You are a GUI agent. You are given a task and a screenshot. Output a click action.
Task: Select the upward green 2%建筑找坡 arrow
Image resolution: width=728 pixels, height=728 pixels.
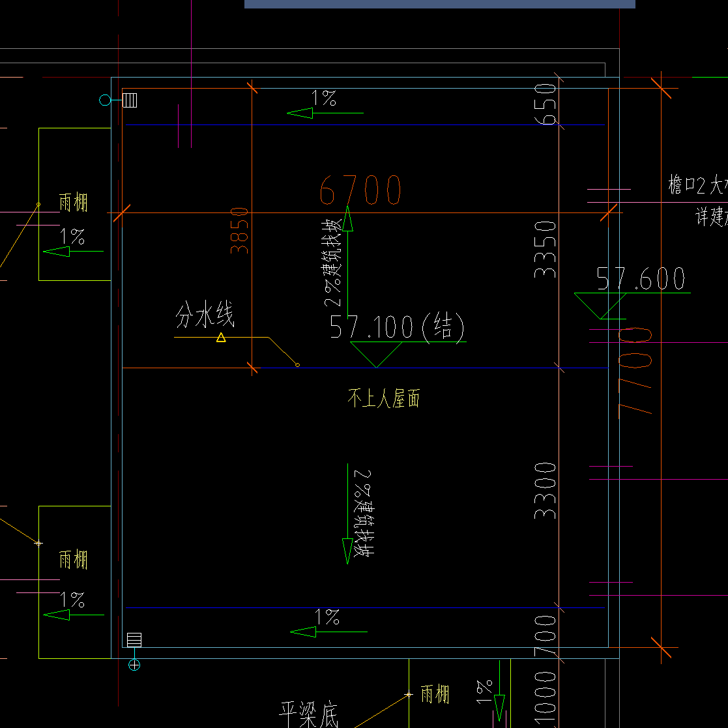pyautogui.click(x=348, y=256)
